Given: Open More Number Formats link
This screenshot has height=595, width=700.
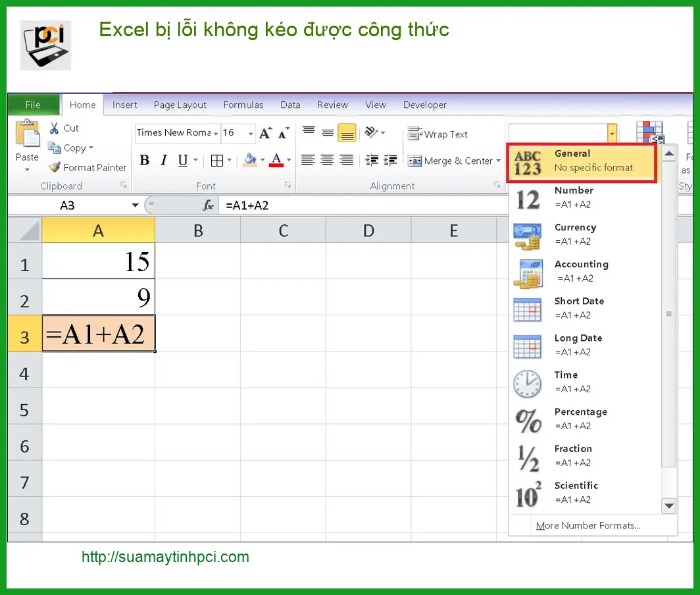Looking at the screenshot, I should click(x=588, y=526).
